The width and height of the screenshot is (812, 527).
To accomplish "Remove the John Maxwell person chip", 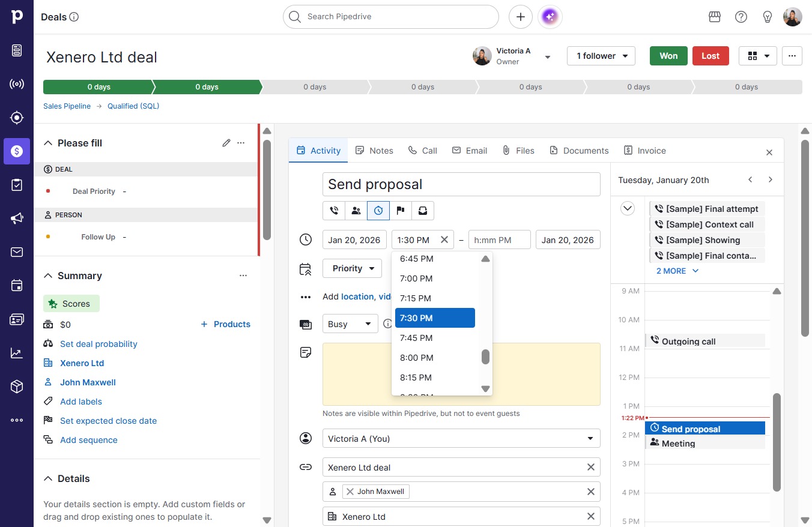I will pyautogui.click(x=350, y=492).
